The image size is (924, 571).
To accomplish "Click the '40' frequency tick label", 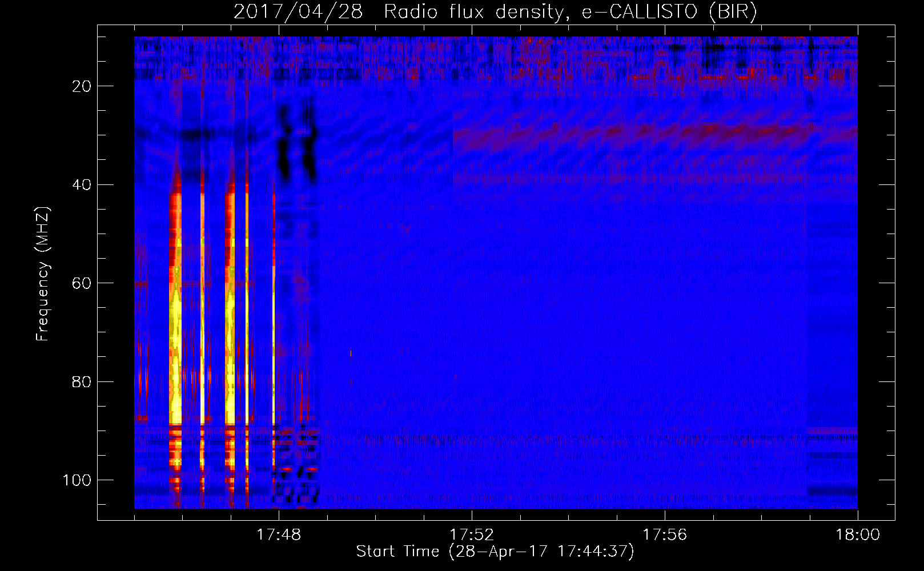I will pos(82,185).
